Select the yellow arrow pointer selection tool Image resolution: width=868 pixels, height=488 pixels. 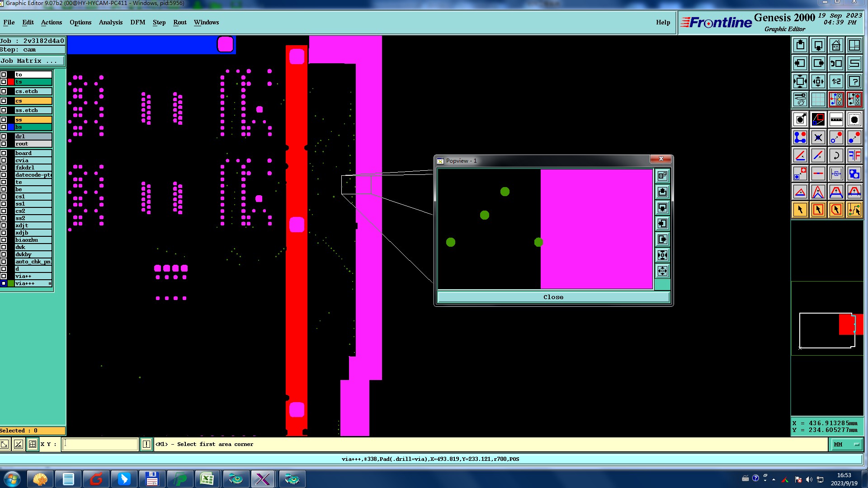[800, 210]
